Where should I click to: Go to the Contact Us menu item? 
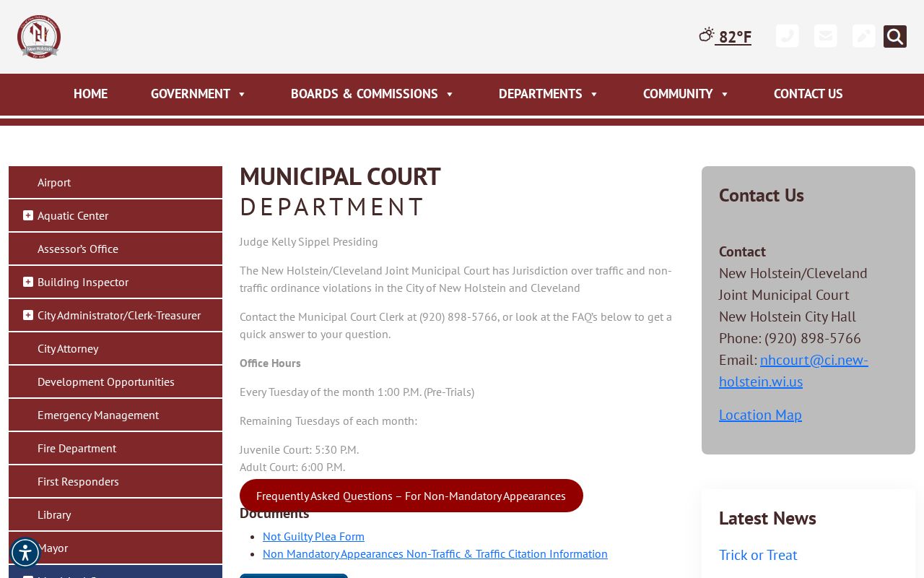pyautogui.click(x=808, y=94)
